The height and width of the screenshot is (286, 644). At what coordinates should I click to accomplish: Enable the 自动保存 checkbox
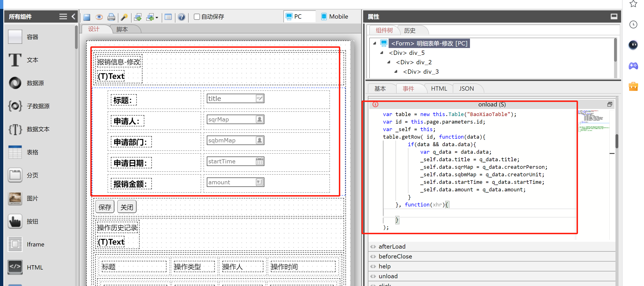click(x=197, y=17)
